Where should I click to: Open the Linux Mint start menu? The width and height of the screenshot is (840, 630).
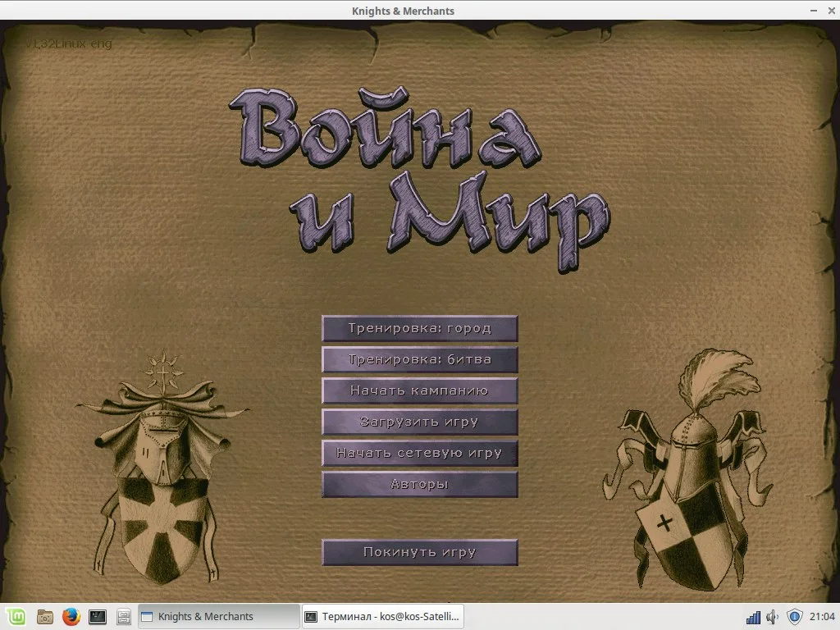[x=16, y=617]
